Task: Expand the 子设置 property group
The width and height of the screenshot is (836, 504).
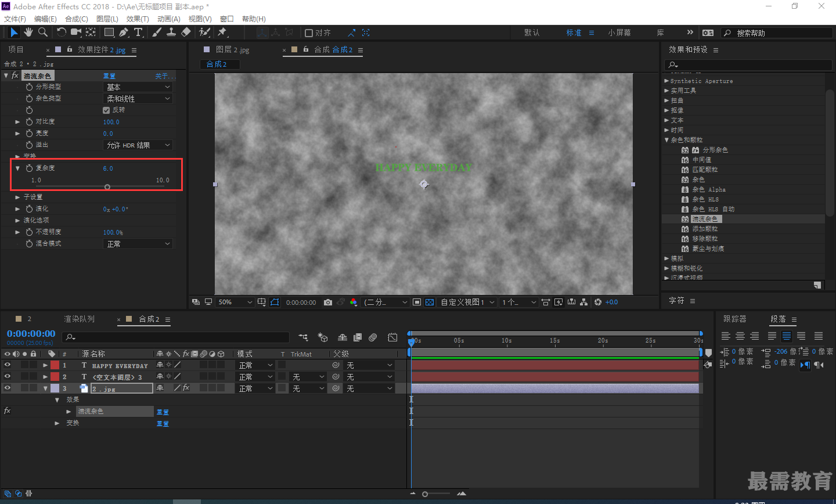Action: (17, 197)
